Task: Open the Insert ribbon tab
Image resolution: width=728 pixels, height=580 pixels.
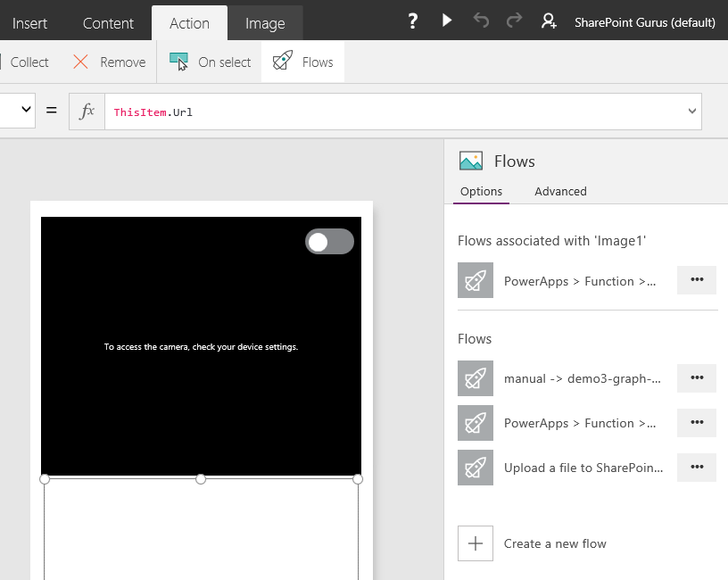Action: coord(29,23)
